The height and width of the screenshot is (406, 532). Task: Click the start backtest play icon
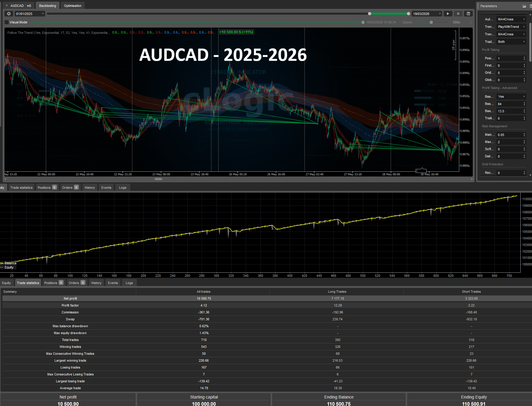click(448, 13)
